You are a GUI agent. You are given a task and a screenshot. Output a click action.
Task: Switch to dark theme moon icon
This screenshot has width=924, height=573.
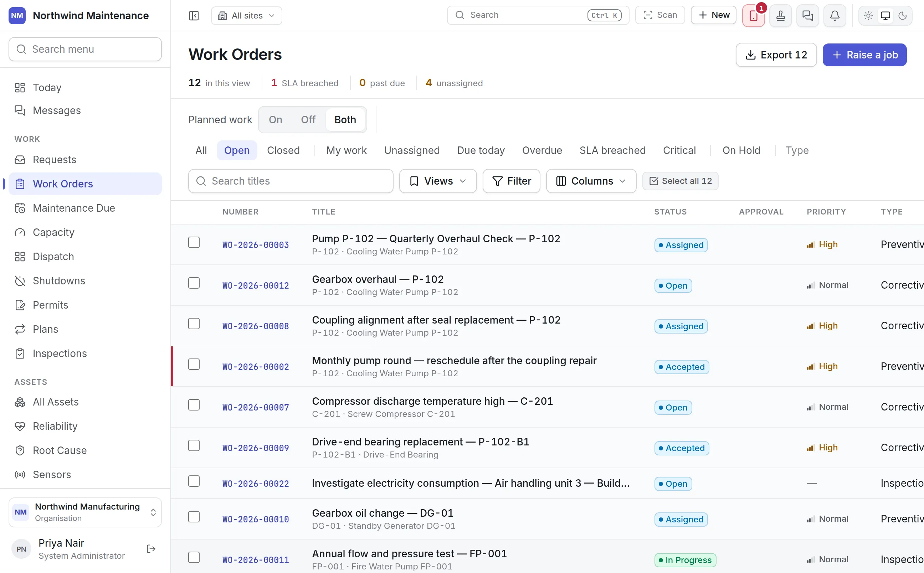tap(902, 16)
